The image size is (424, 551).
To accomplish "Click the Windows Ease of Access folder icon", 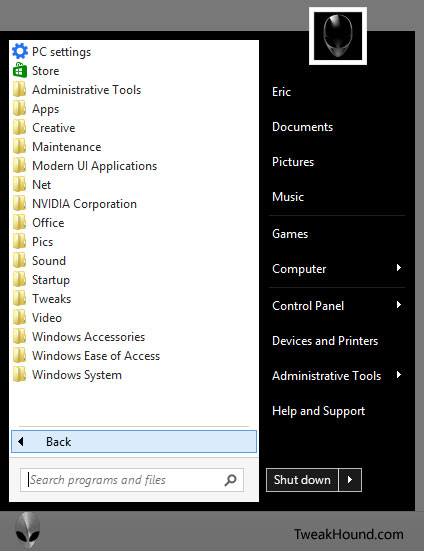I will click(x=19, y=355).
